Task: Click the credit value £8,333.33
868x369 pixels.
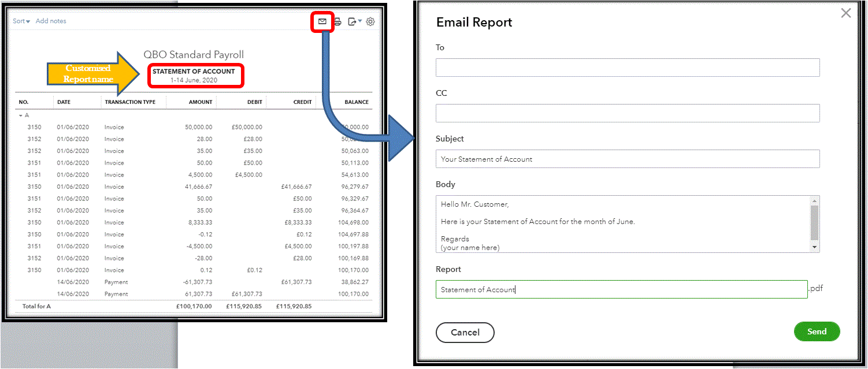Action: point(298,223)
